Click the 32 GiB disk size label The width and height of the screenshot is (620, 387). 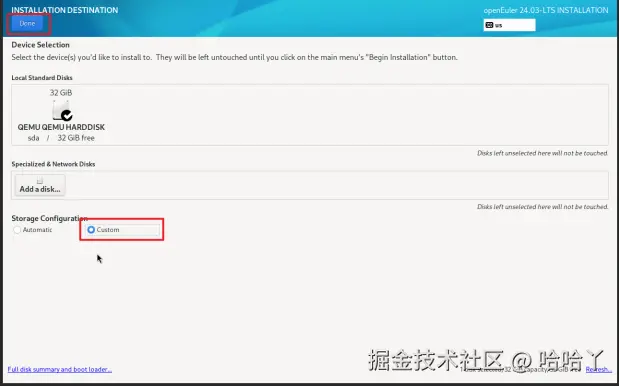[61, 93]
